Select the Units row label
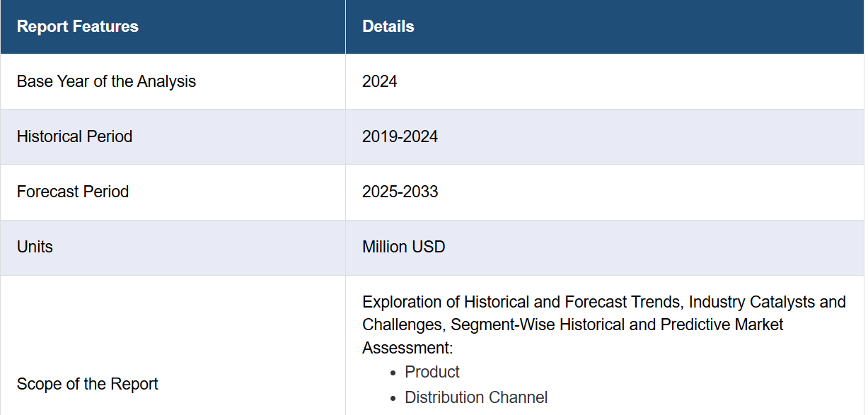The image size is (868, 415). pyautogui.click(x=35, y=247)
